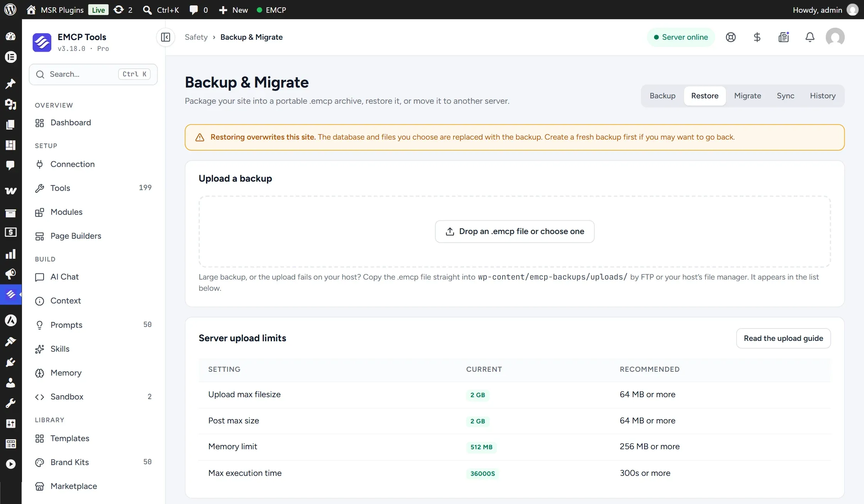Open AI Chat in Build section
Screen dimensions: 864x504
coord(93,277)
